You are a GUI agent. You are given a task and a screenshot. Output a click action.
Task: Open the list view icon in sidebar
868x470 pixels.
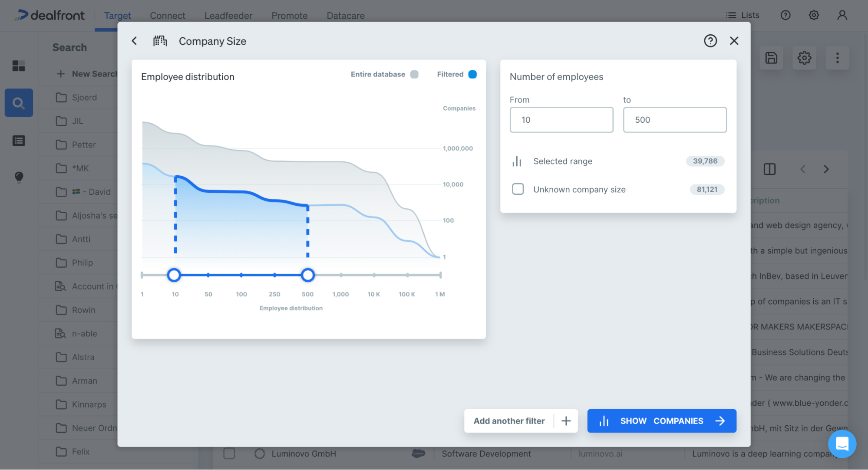tap(19, 141)
